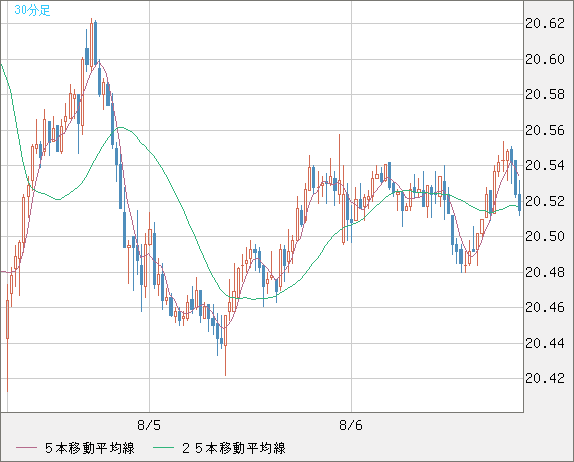Click the 20.62 price axis label
Image resolution: width=574 pixels, height=462 pixels.
click(x=545, y=24)
